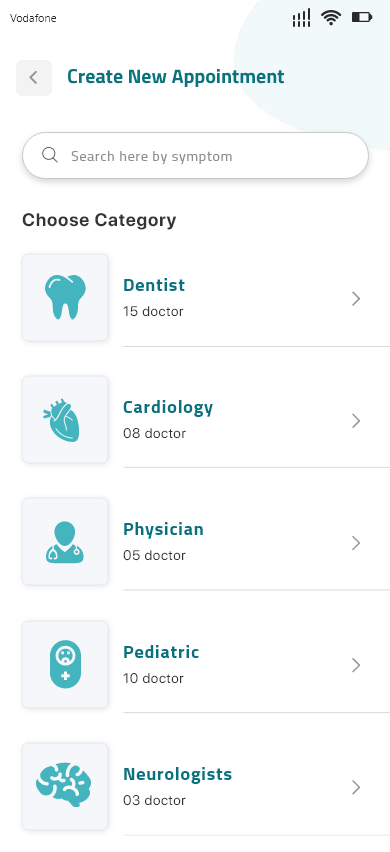Click the back arrow button
This screenshot has height=852, width=390.
(x=34, y=78)
